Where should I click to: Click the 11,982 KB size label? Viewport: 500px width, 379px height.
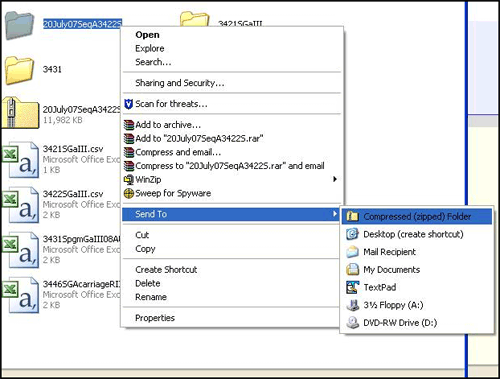pos(63,120)
